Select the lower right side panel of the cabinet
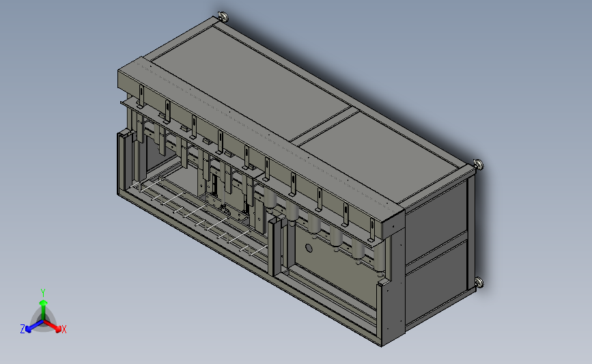 click(x=436, y=285)
